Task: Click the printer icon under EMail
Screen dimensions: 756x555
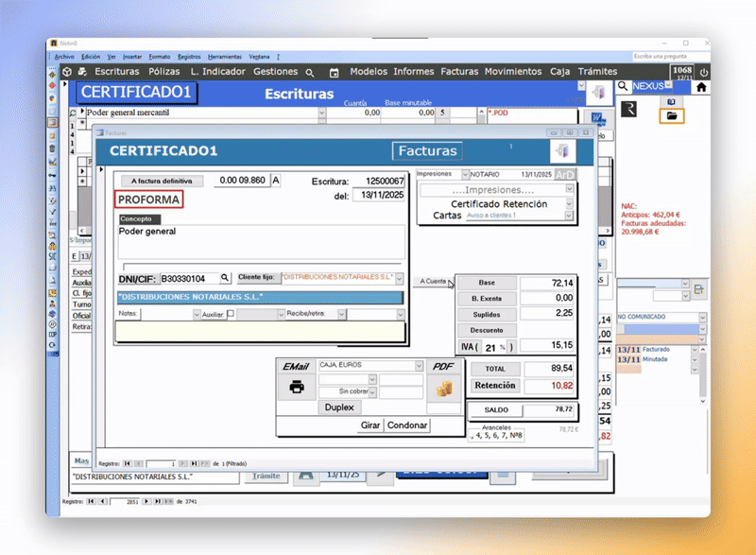Action: point(296,387)
